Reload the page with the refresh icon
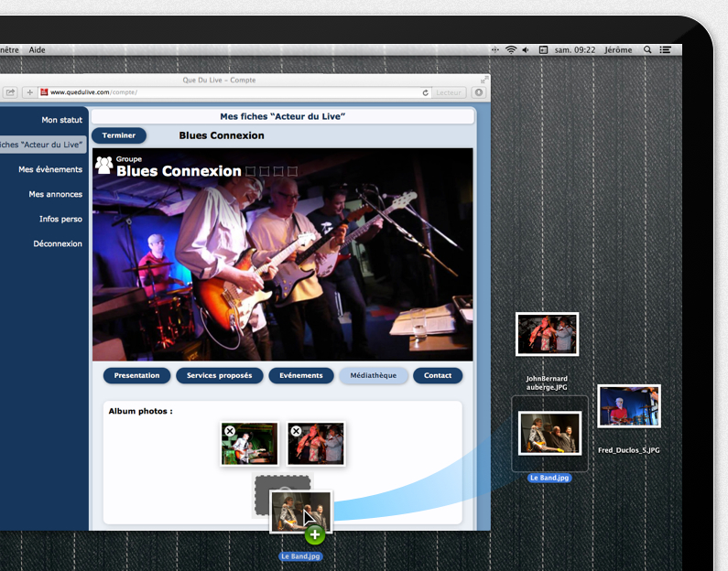 pyautogui.click(x=425, y=92)
